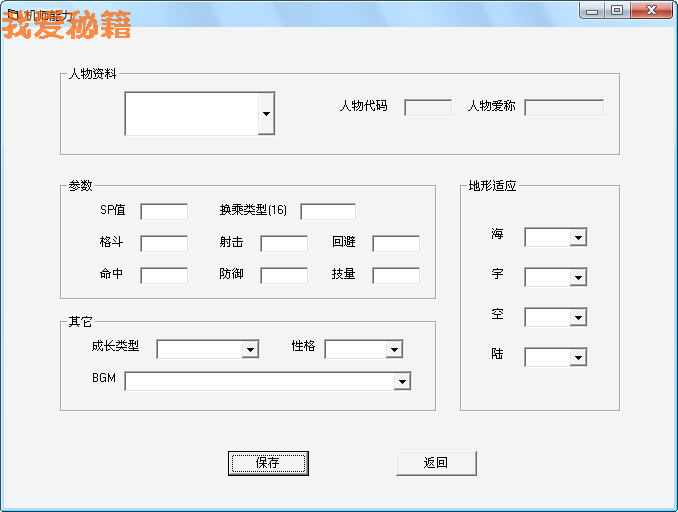Click the 技量 input field
This screenshot has width=678, height=512.
396,275
